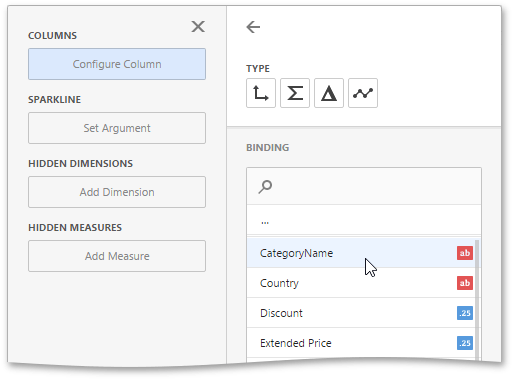Image resolution: width=515 pixels, height=382 pixels.
Task: Click the Add Dimension button
Action: tap(117, 192)
